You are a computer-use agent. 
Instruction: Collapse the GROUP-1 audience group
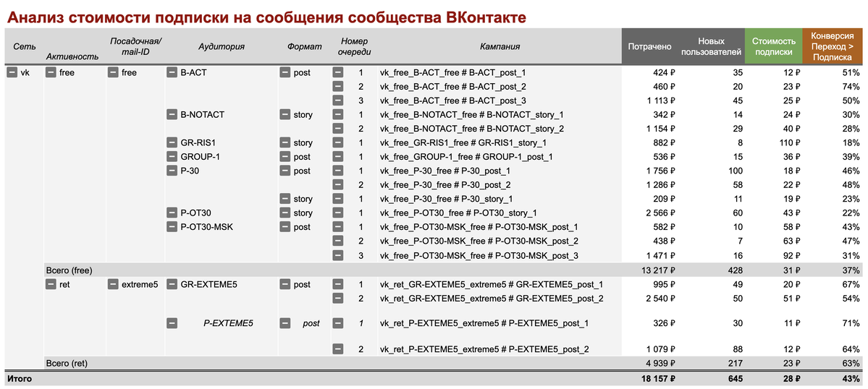pos(172,156)
